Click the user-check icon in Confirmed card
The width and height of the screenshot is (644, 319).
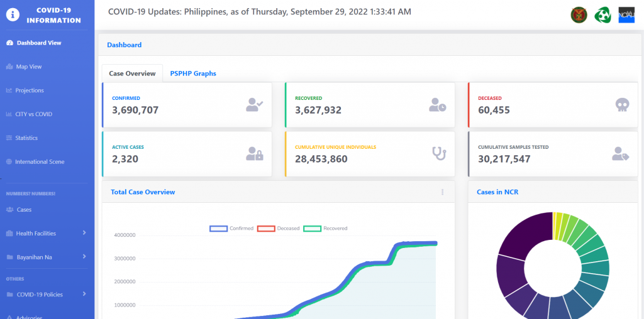pos(255,105)
